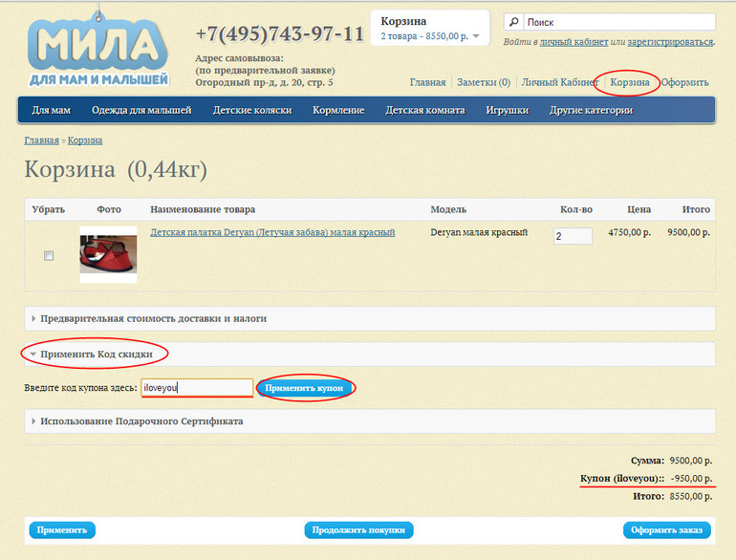
Task: Click the Мила store logo
Action: pyautogui.click(x=97, y=48)
